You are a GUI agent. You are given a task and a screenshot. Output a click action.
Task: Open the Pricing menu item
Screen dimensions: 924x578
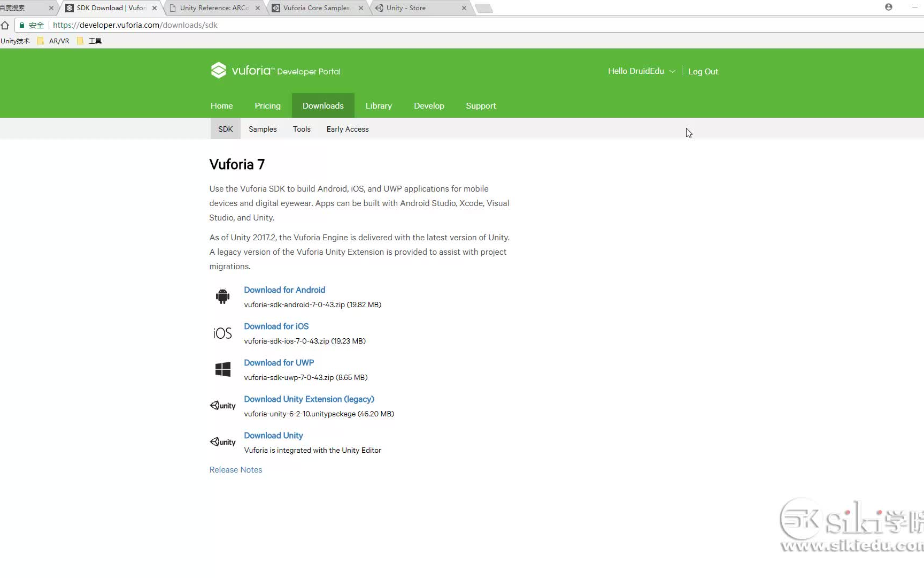pos(267,105)
